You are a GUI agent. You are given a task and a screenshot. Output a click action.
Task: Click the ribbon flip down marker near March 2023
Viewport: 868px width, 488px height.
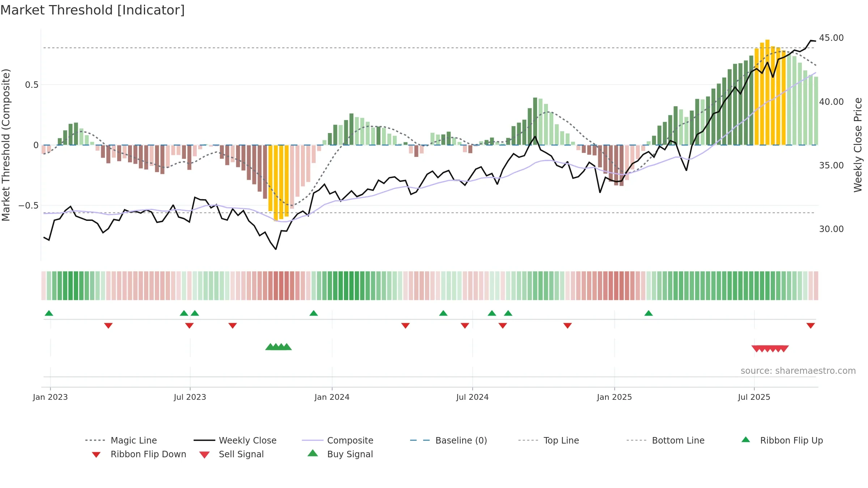[108, 326]
